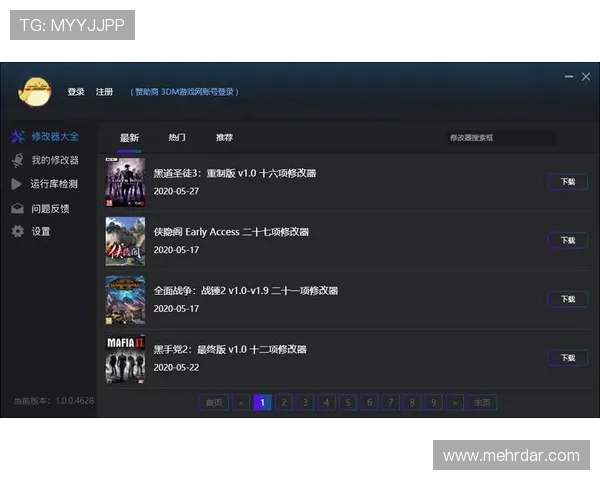Open the 3DM游戏网账号登录 sponsor link
The width and height of the screenshot is (600, 480).
[x=184, y=92]
